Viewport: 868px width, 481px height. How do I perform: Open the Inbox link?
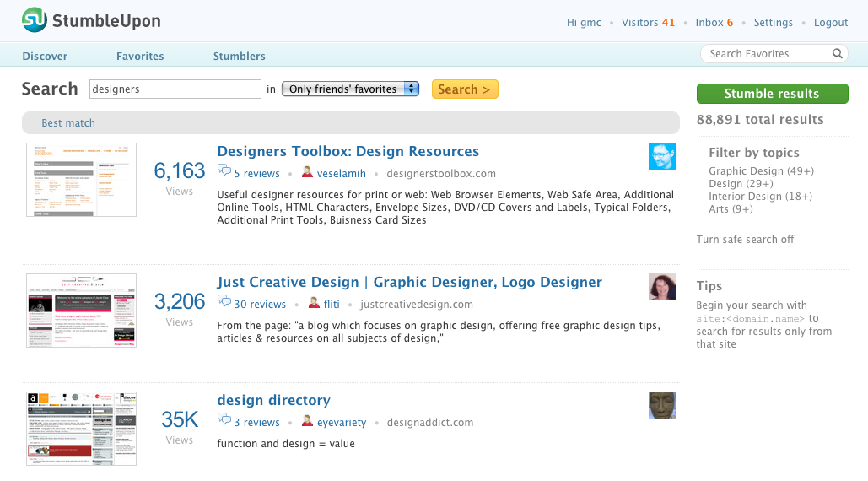point(714,23)
